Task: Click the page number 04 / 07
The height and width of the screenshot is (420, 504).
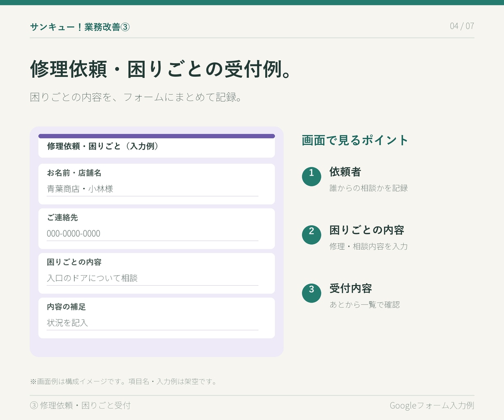Action: (x=462, y=26)
